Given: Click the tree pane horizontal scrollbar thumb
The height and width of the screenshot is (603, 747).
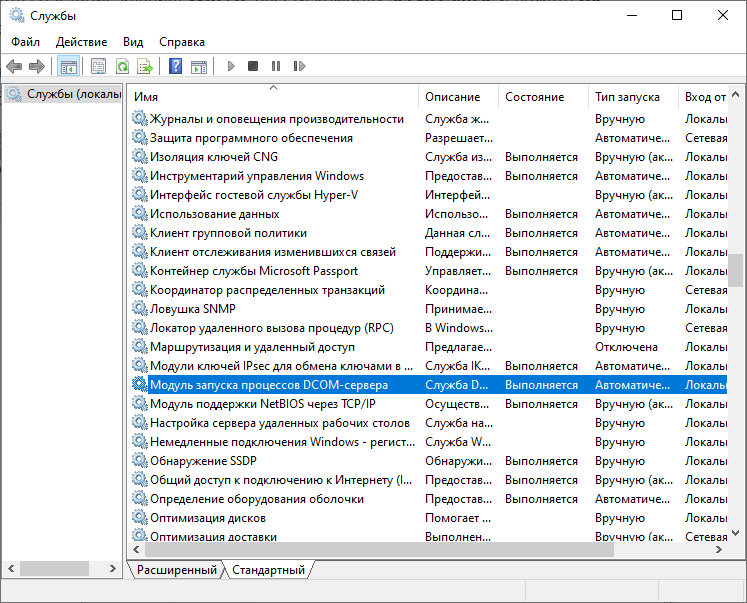Looking at the screenshot, I should pyautogui.click(x=54, y=568).
